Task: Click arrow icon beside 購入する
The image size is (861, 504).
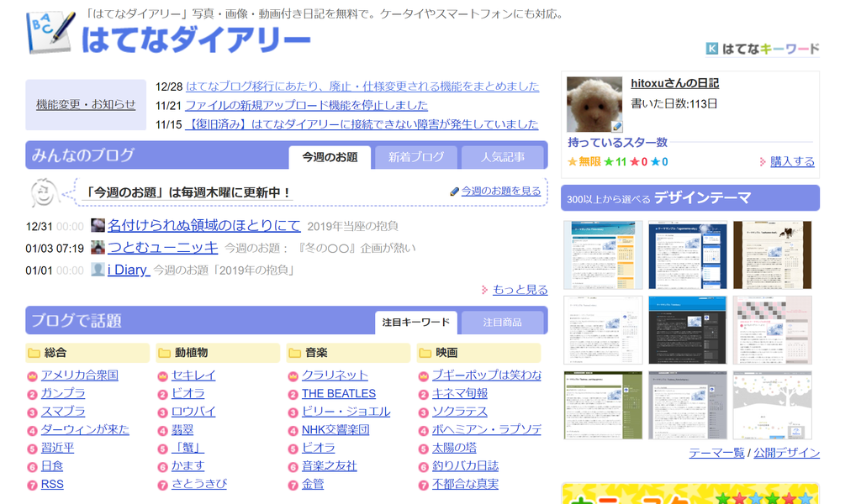Action: coord(763,162)
